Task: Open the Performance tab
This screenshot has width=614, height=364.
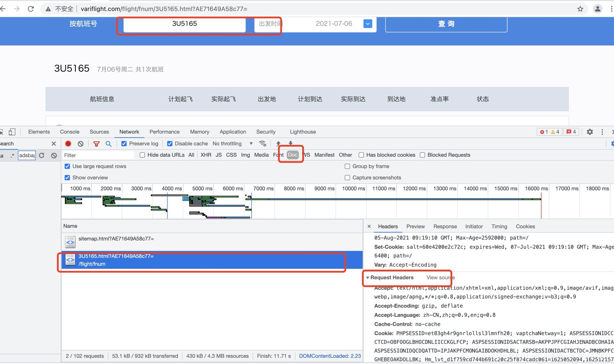Action: pos(164,132)
